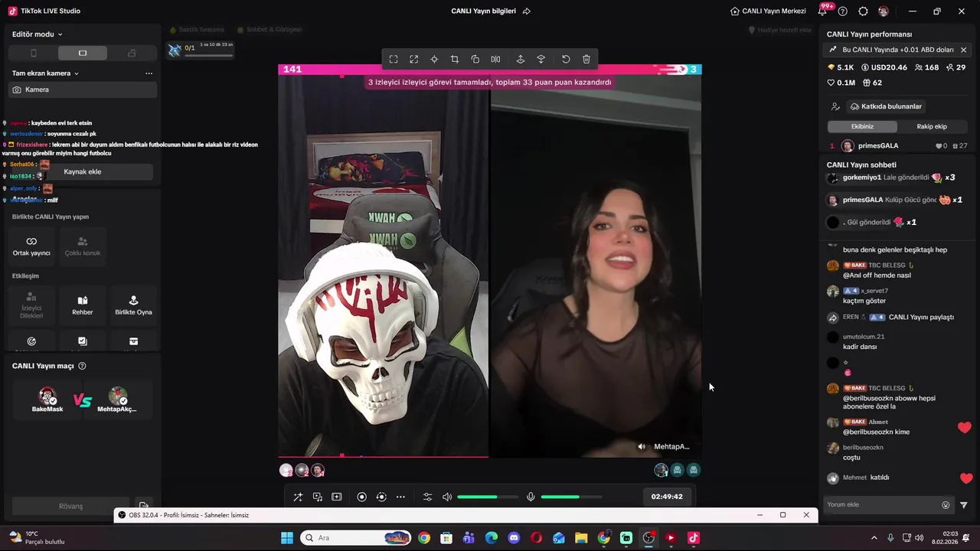The height and width of the screenshot is (551, 980).
Task: Open the Saatlik Sıralama tab
Action: tap(197, 30)
